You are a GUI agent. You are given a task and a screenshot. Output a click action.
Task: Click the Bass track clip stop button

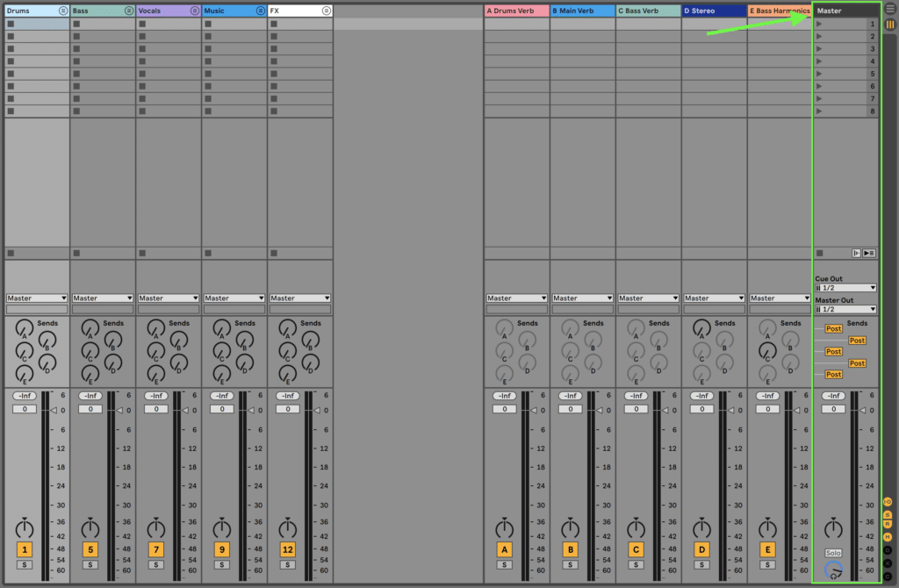click(77, 254)
